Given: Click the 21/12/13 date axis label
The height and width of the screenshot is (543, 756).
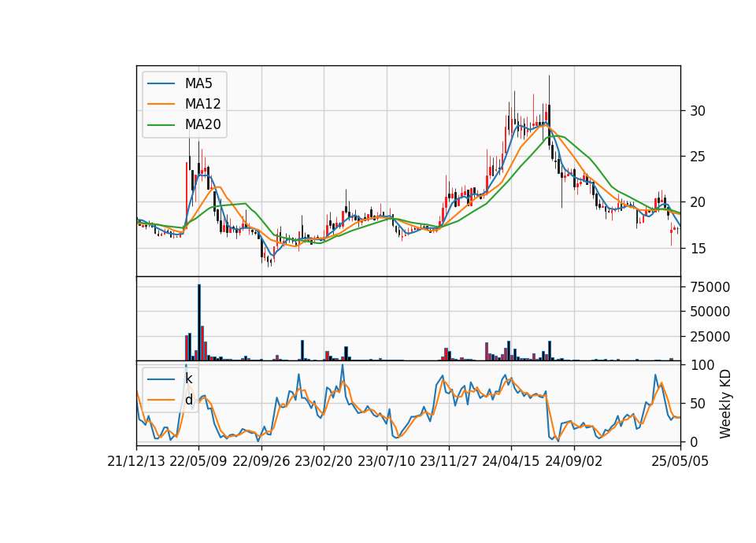Looking at the screenshot, I should 136,461.
